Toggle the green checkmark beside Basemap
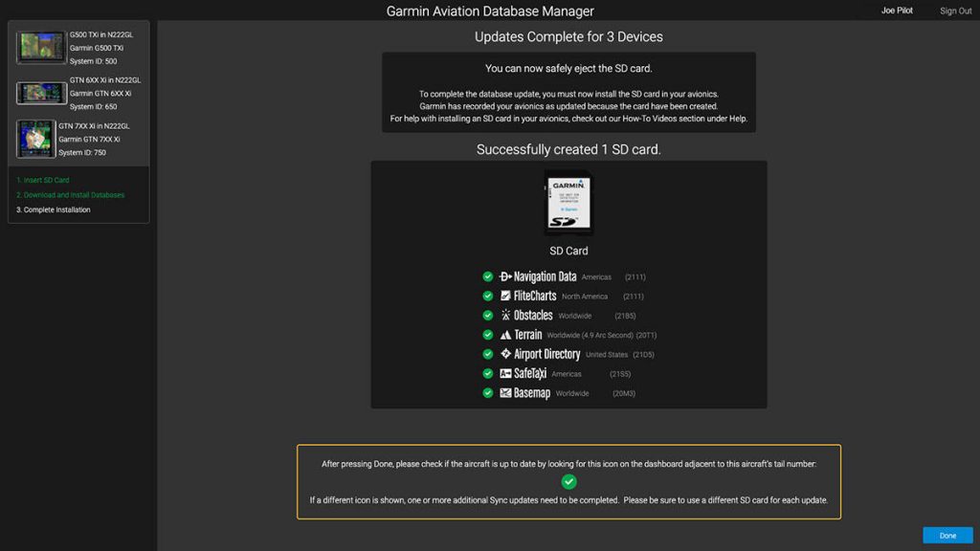This screenshot has width=980, height=551. (x=486, y=392)
